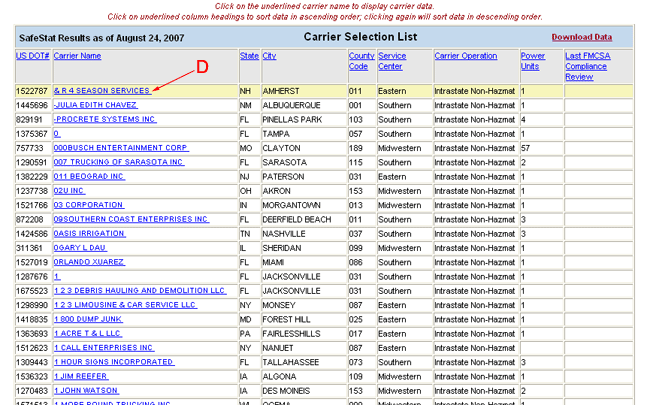The image size is (650, 405).
Task: Open carrier 03 CORPORATION
Action: pos(89,205)
